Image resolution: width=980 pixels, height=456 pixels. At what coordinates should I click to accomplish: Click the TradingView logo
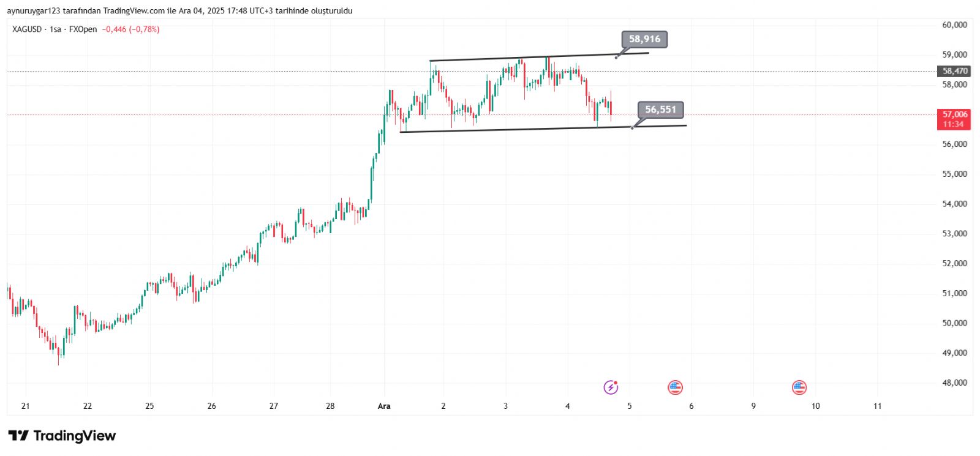tap(62, 436)
